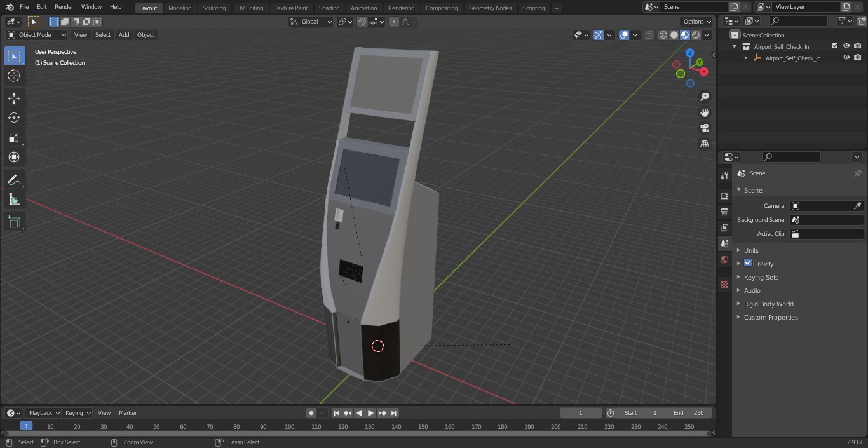Open the viewport Add menu
Viewport: 868px width, 448px height.
coord(124,35)
